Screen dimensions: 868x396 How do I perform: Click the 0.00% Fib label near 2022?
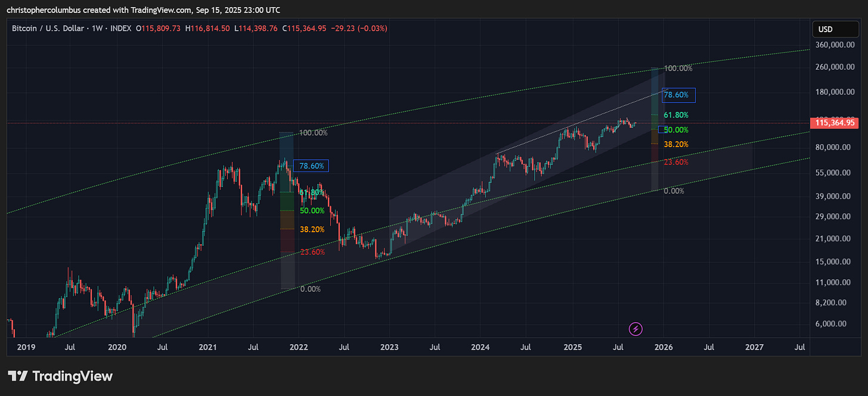[310, 289]
